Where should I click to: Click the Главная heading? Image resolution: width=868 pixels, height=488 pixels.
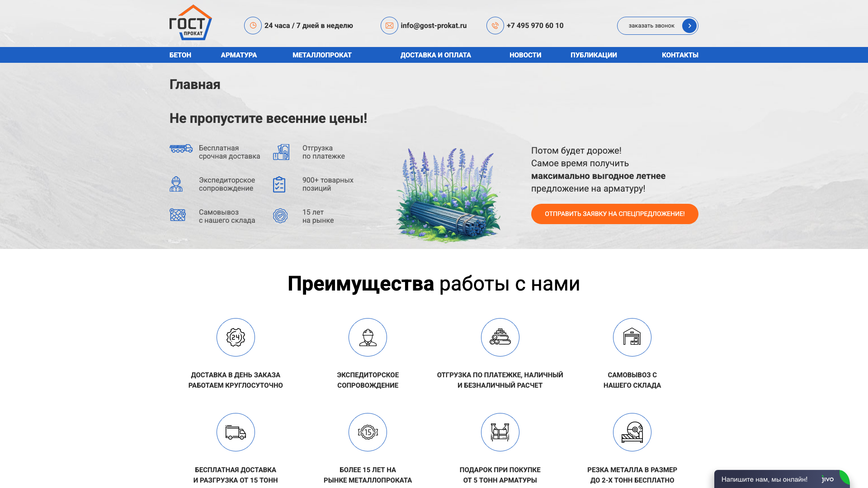pyautogui.click(x=195, y=84)
